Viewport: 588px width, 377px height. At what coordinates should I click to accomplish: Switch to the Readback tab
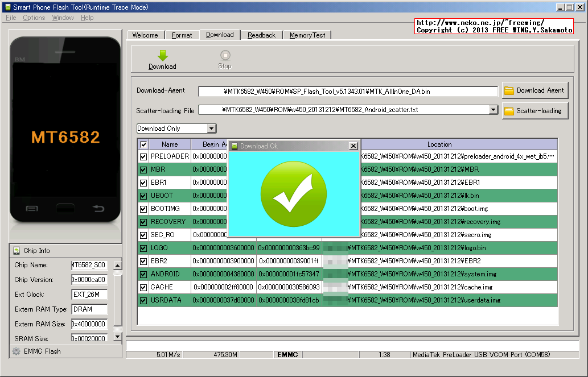pyautogui.click(x=261, y=35)
